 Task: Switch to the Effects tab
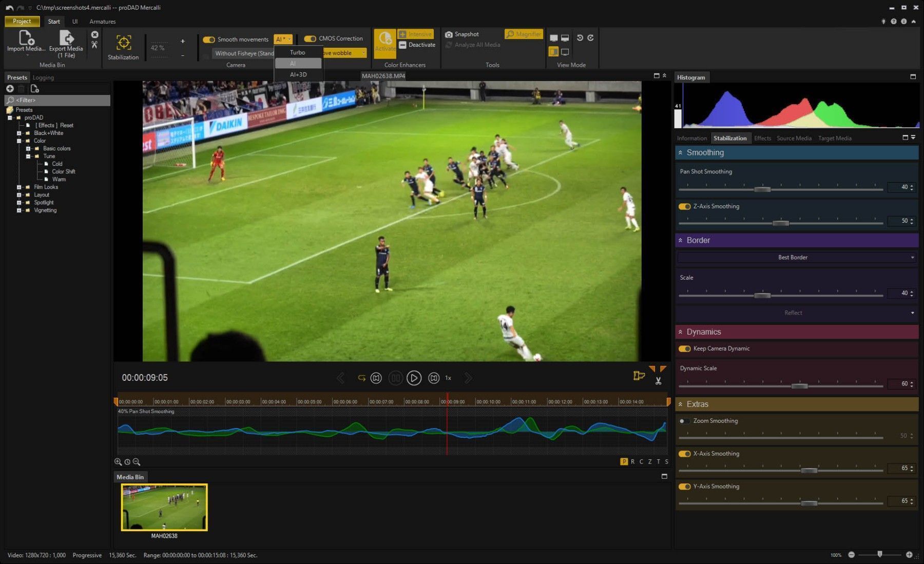(762, 139)
